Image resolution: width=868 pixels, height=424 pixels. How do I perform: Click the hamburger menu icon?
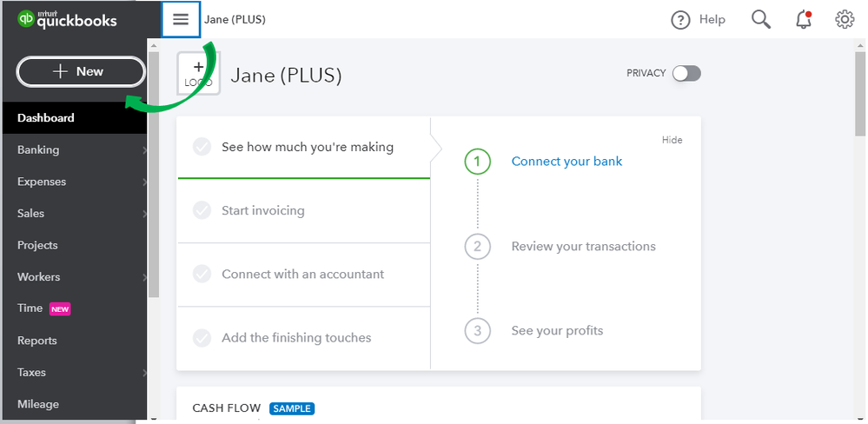click(181, 19)
